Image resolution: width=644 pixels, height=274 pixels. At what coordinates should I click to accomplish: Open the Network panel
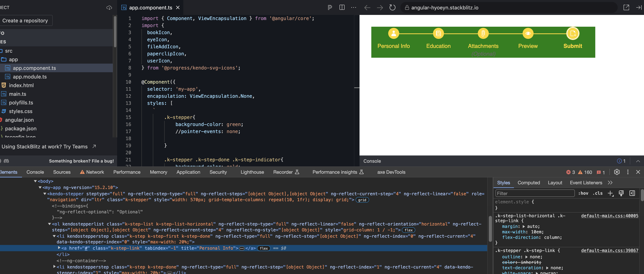click(95, 172)
